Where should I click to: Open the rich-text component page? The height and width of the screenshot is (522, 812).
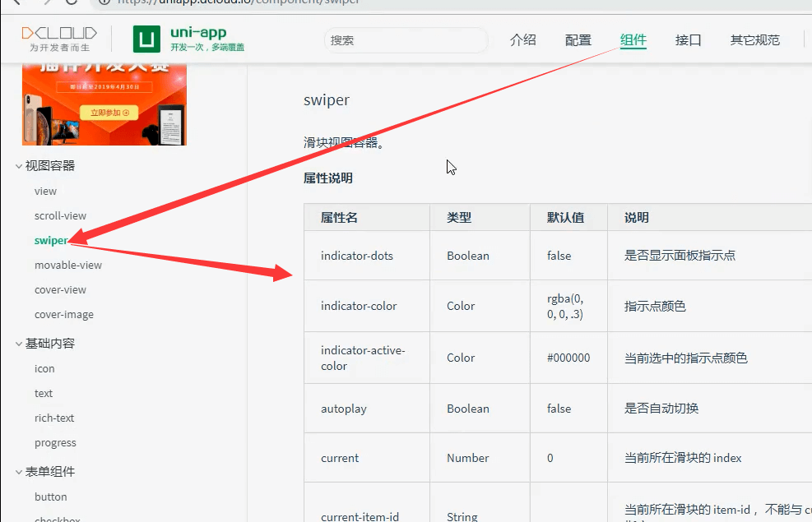coord(54,418)
